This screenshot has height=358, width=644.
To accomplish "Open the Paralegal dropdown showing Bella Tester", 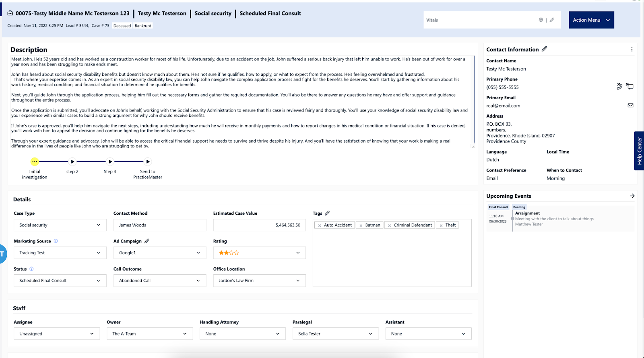I will pyautogui.click(x=336, y=334).
